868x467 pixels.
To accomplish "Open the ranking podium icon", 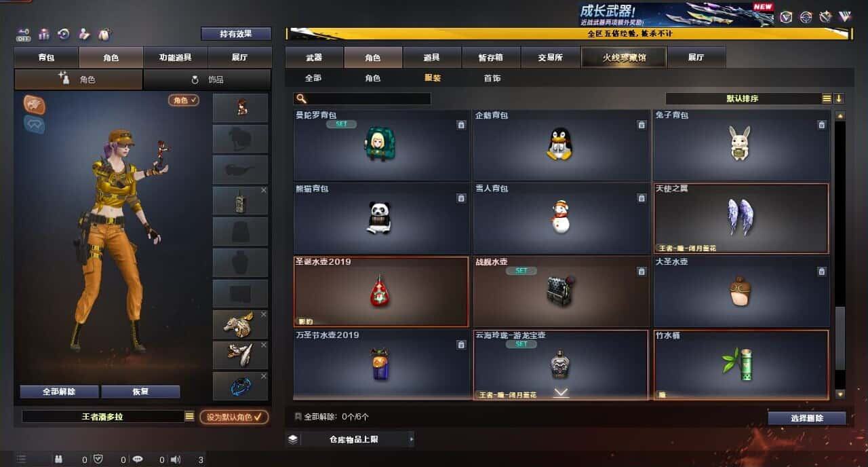I will click(x=44, y=34).
